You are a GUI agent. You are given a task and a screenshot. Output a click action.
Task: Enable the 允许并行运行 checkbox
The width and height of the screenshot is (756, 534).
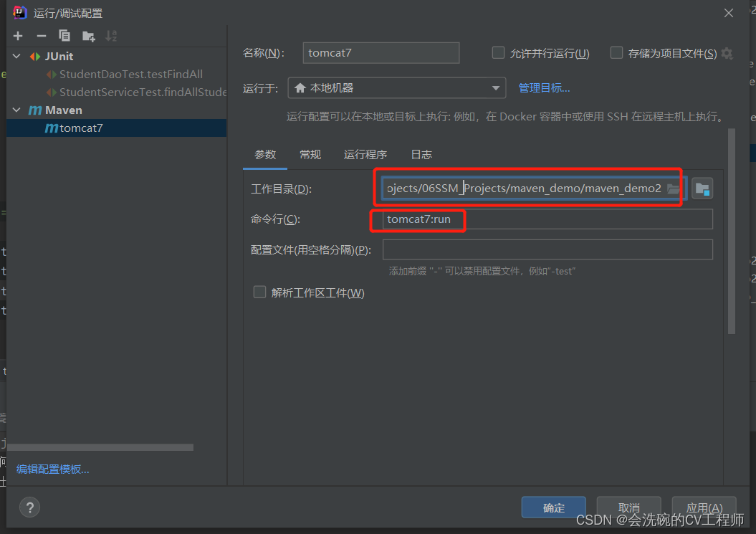click(x=498, y=53)
